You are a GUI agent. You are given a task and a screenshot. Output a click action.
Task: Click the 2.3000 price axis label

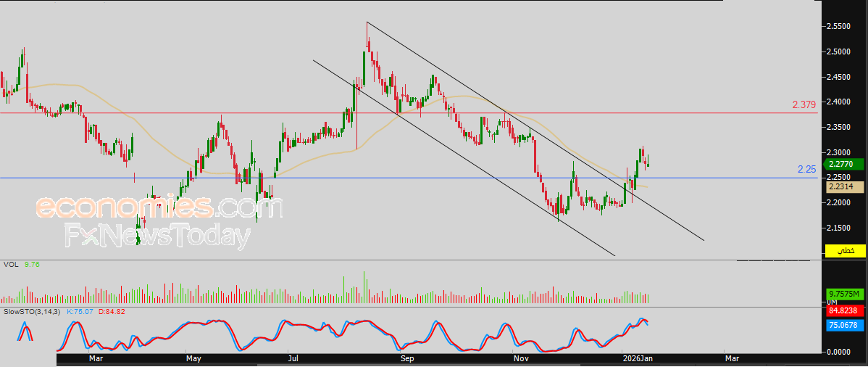pyautogui.click(x=839, y=152)
